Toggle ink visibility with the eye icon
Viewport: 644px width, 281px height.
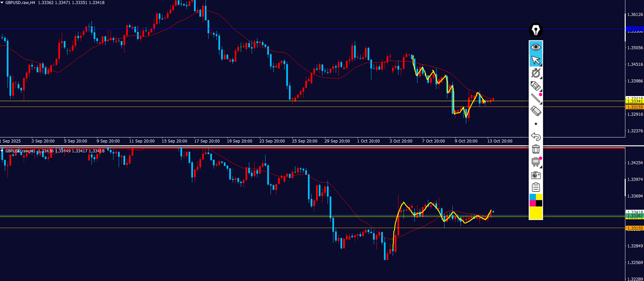coord(535,47)
